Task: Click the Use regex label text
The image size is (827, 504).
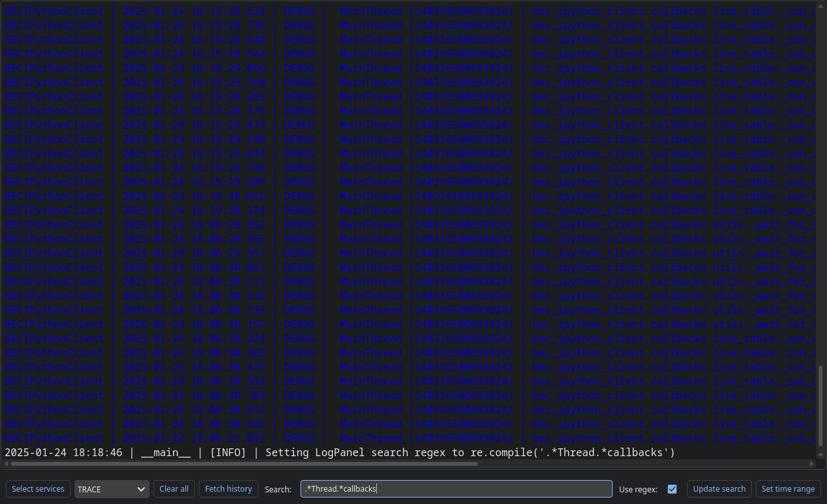Action: click(637, 489)
